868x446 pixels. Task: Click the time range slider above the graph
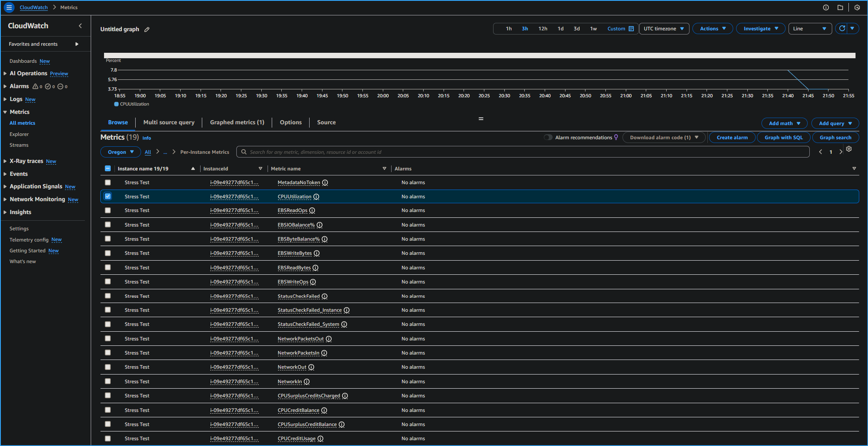(x=479, y=55)
